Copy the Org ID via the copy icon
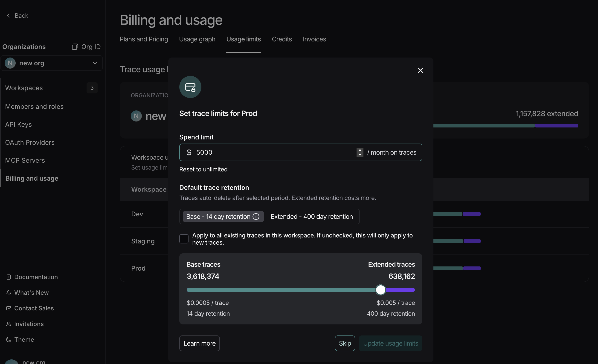Viewport: 598px width, 364px height. click(x=75, y=46)
